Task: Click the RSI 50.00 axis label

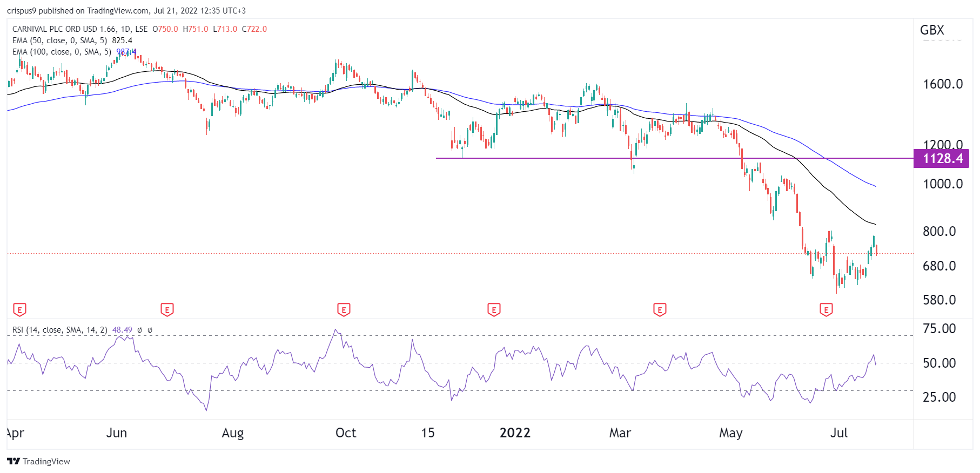Action: coord(939,363)
